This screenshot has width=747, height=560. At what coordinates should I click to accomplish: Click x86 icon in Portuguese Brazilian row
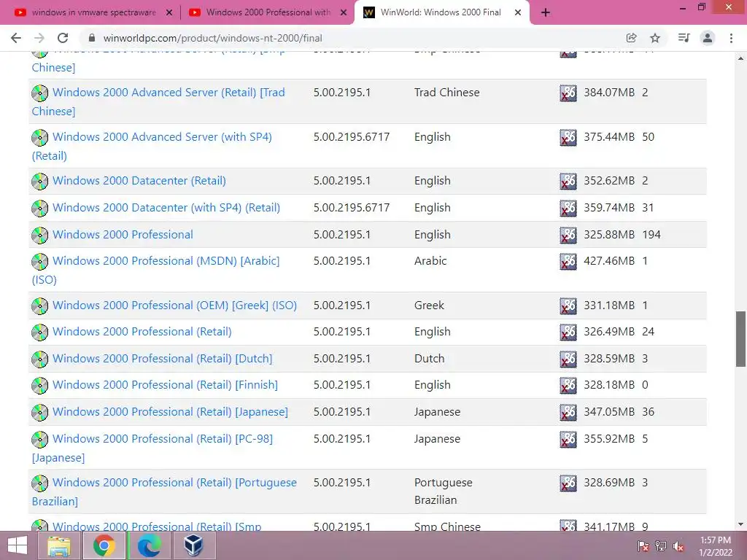pyautogui.click(x=568, y=483)
